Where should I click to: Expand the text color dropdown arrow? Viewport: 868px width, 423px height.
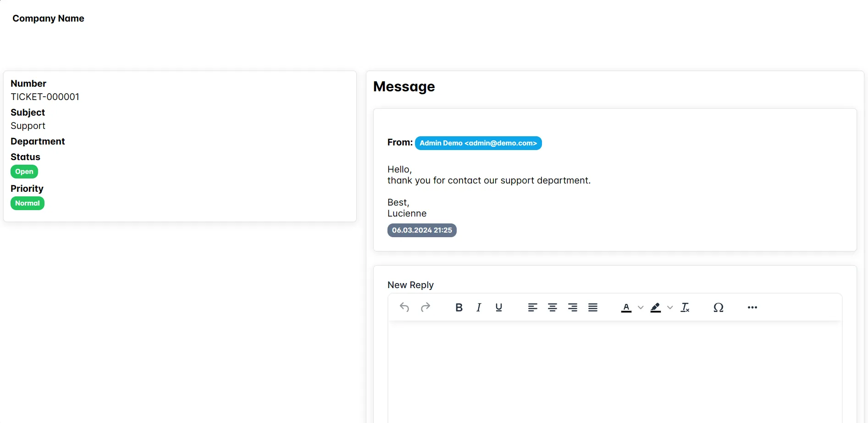click(x=641, y=307)
